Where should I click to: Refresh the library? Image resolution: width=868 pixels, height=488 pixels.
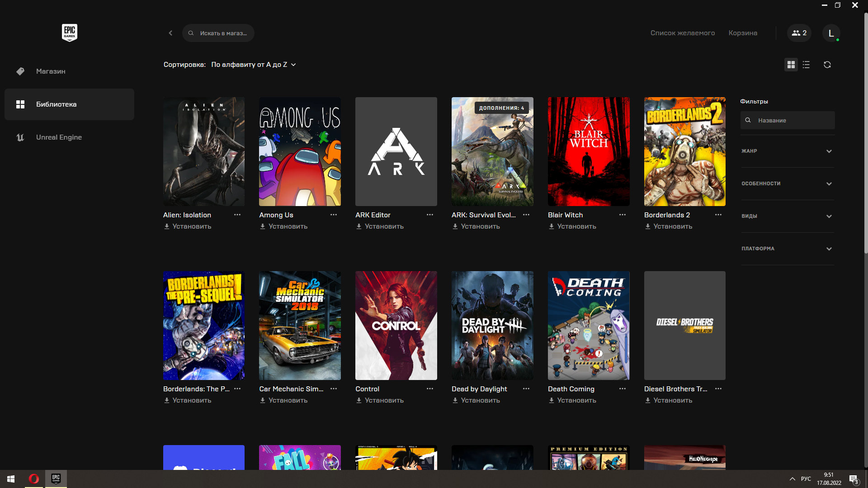[x=827, y=65]
